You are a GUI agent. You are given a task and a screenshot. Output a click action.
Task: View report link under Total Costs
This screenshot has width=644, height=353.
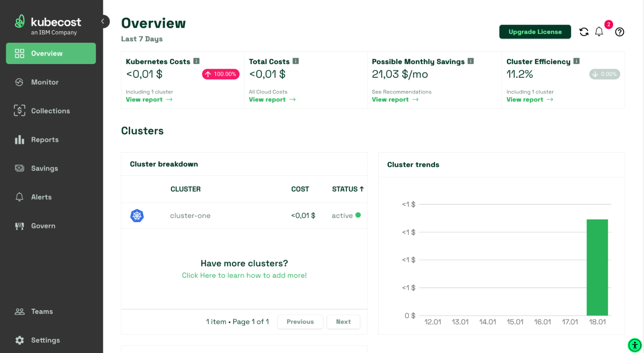pos(272,100)
